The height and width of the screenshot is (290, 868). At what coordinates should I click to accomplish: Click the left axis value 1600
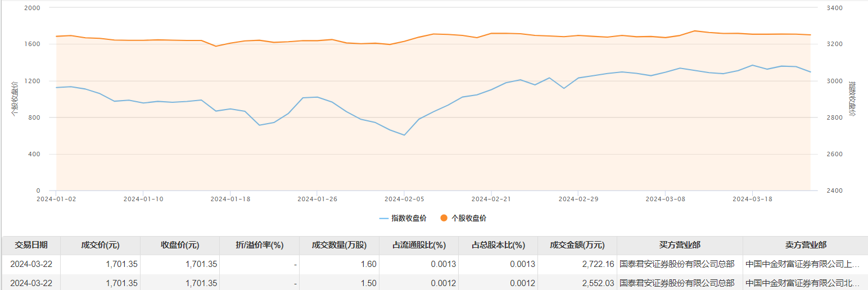[x=33, y=44]
